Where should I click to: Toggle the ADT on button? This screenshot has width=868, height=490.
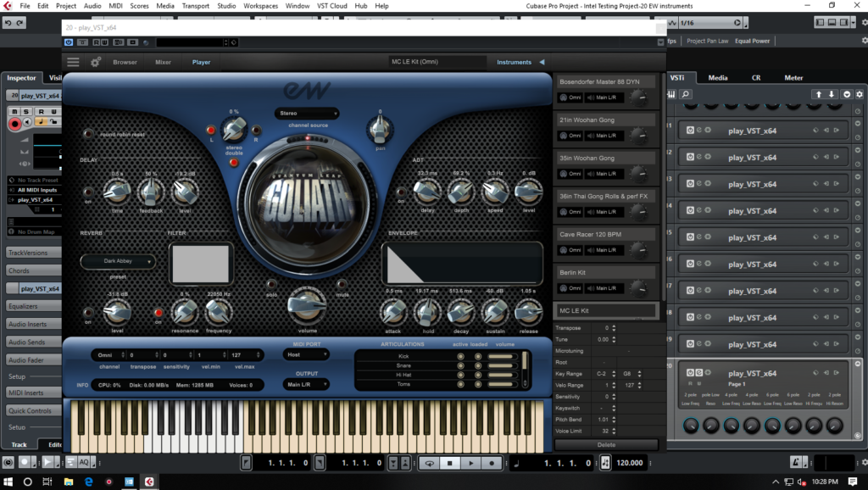(401, 192)
